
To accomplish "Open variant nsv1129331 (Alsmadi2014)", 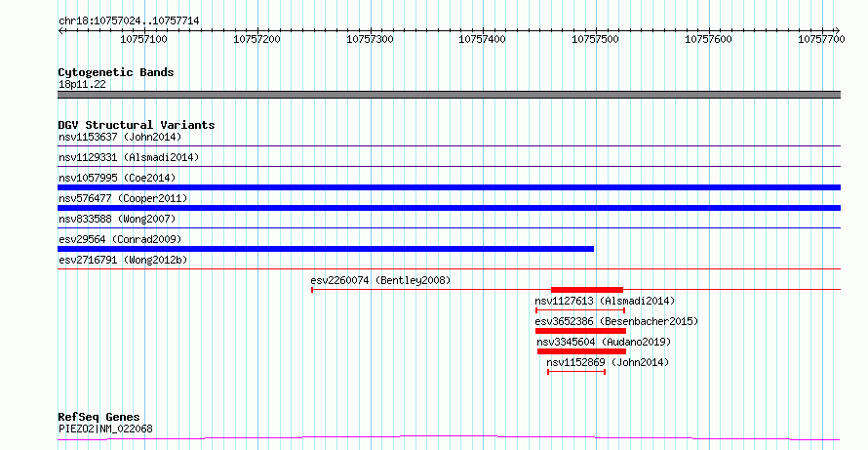I will point(129,157).
